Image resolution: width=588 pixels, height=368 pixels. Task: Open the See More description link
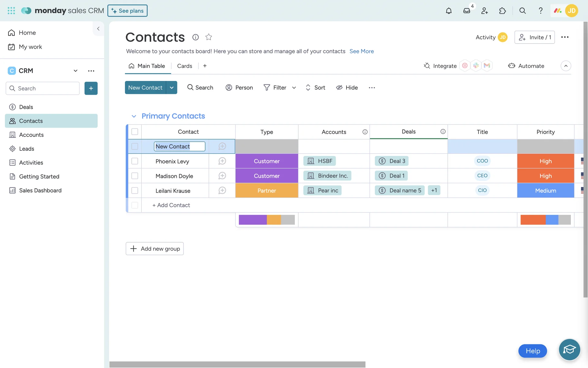[361, 51]
